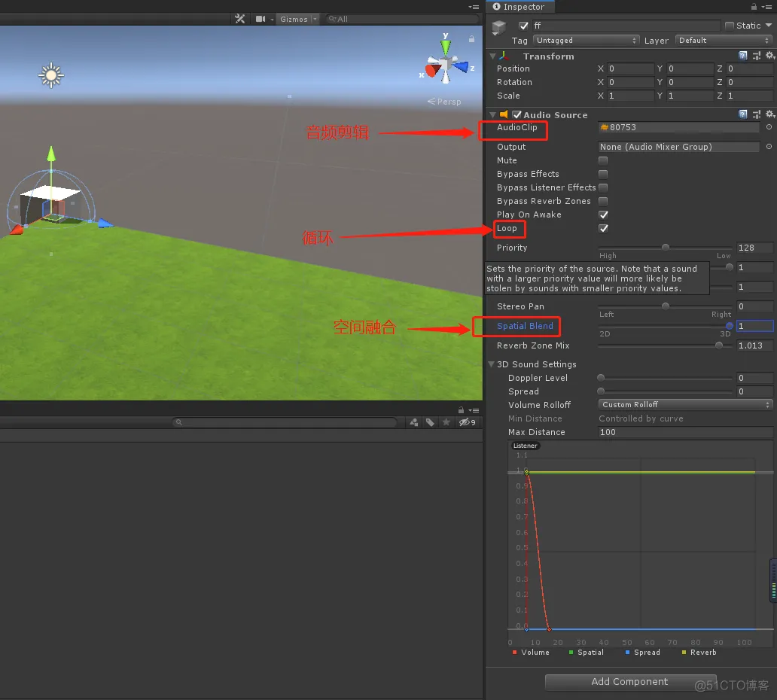Click the Position X field
This screenshot has width=777, height=700.
pos(630,68)
